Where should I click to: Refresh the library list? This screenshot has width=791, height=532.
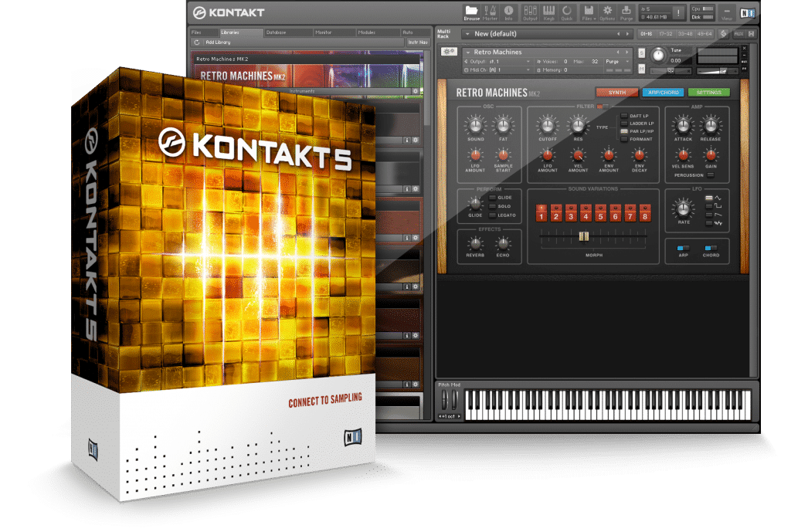coord(197,42)
